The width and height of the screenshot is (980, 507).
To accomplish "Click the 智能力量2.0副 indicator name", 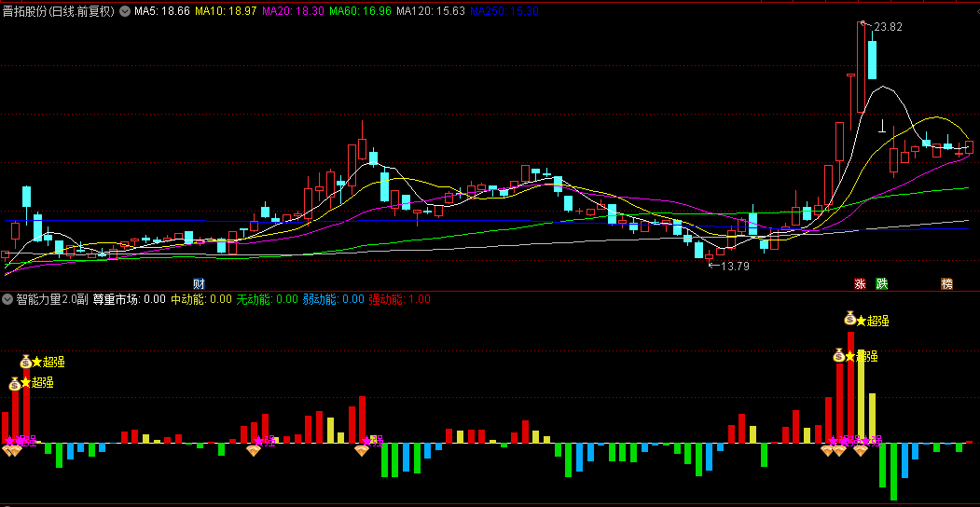I will [52, 299].
